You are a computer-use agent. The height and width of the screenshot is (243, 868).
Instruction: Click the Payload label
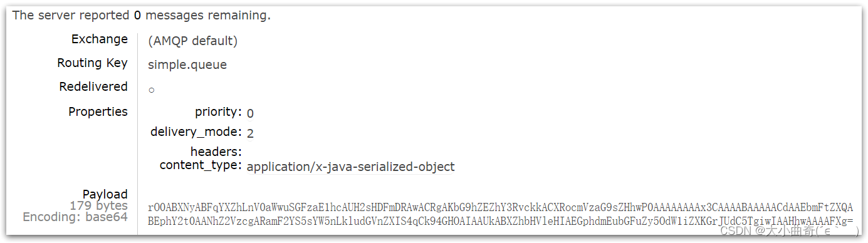click(x=105, y=194)
